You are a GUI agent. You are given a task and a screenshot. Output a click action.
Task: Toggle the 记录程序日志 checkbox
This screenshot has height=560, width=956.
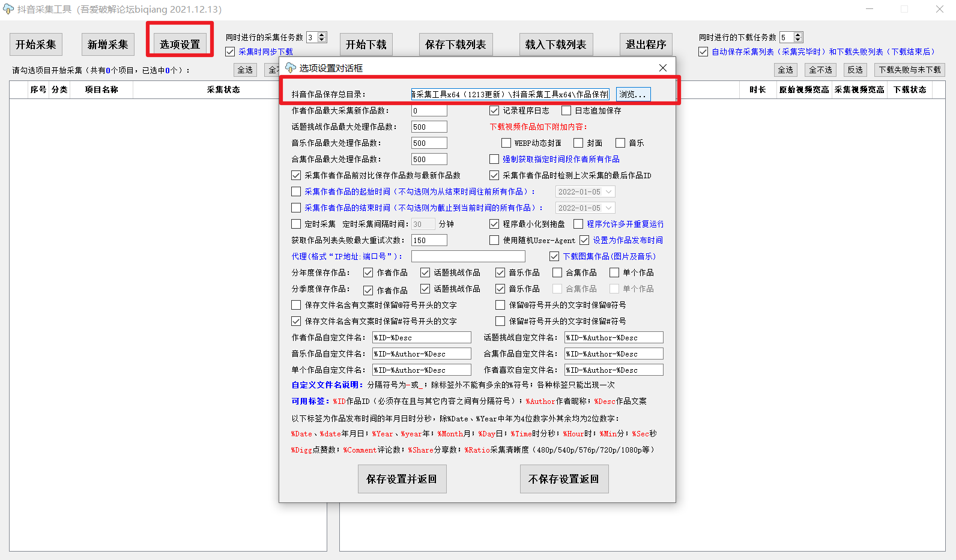coord(494,110)
